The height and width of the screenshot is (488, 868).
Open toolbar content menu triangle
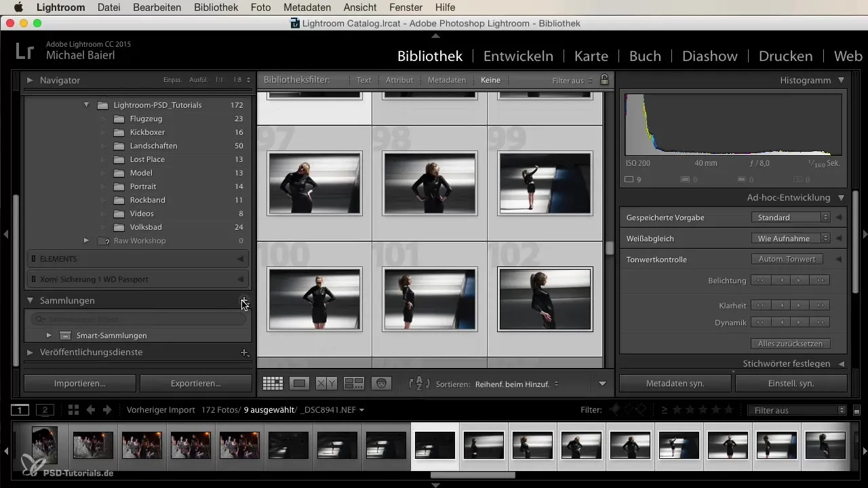pos(602,384)
